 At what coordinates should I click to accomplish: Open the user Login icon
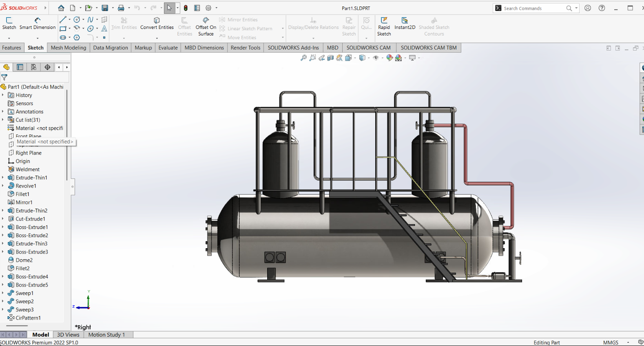(588, 8)
